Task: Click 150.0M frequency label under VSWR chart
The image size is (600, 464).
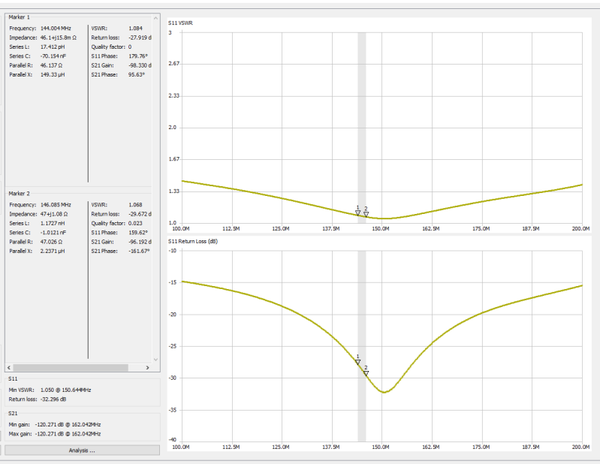Action: (381, 229)
